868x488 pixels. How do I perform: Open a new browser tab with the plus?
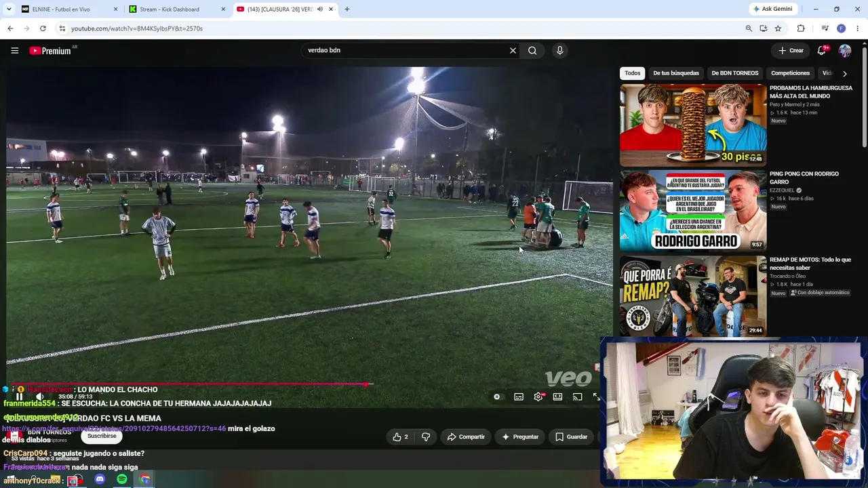[347, 9]
